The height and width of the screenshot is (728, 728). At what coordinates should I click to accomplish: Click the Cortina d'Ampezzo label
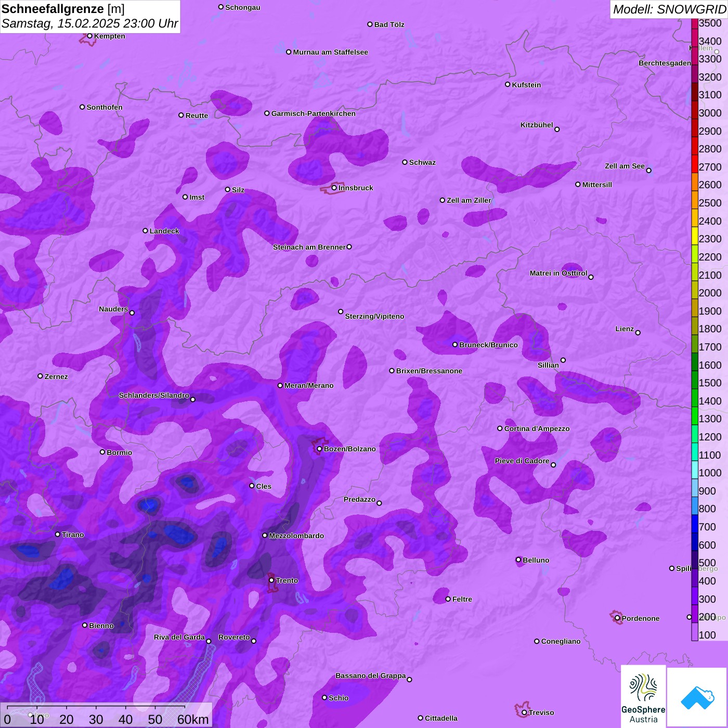537,428
